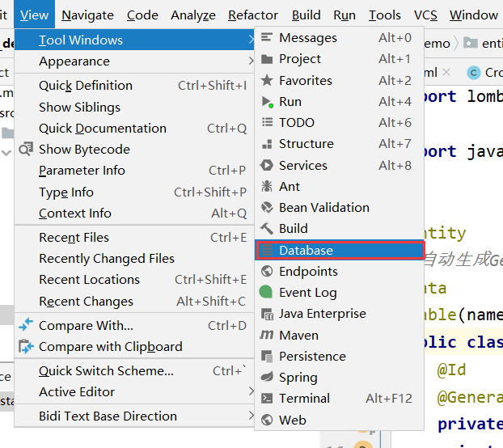Viewport: 503px width, 448px height.
Task: Click the folder icon in the breadcrumb
Action: click(471, 42)
